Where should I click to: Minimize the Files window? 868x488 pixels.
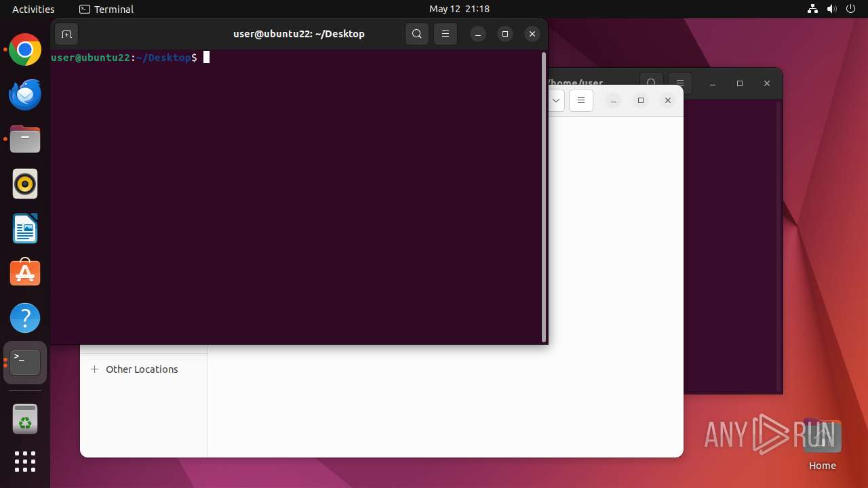[x=614, y=100]
